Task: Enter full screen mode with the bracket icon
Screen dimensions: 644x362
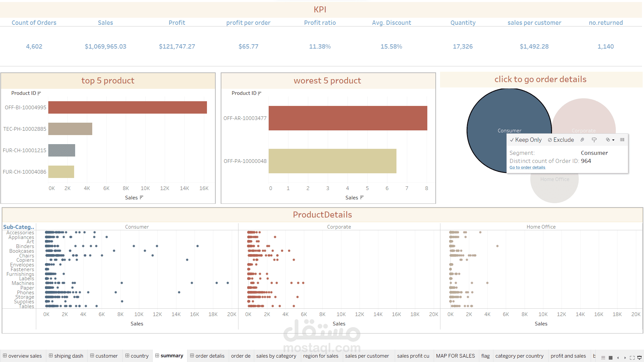Action: [x=632, y=358]
